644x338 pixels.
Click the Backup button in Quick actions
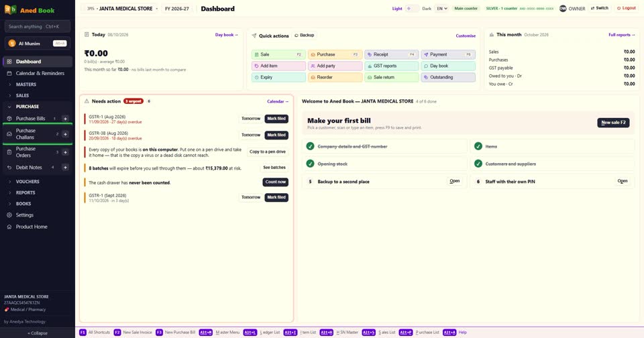(305, 36)
